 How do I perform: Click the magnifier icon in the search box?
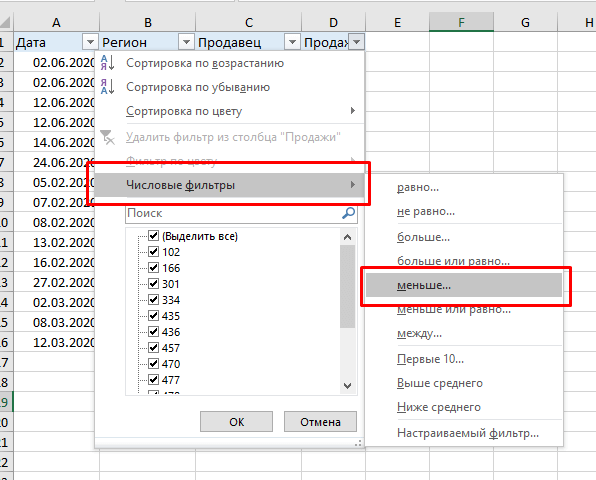pos(348,213)
